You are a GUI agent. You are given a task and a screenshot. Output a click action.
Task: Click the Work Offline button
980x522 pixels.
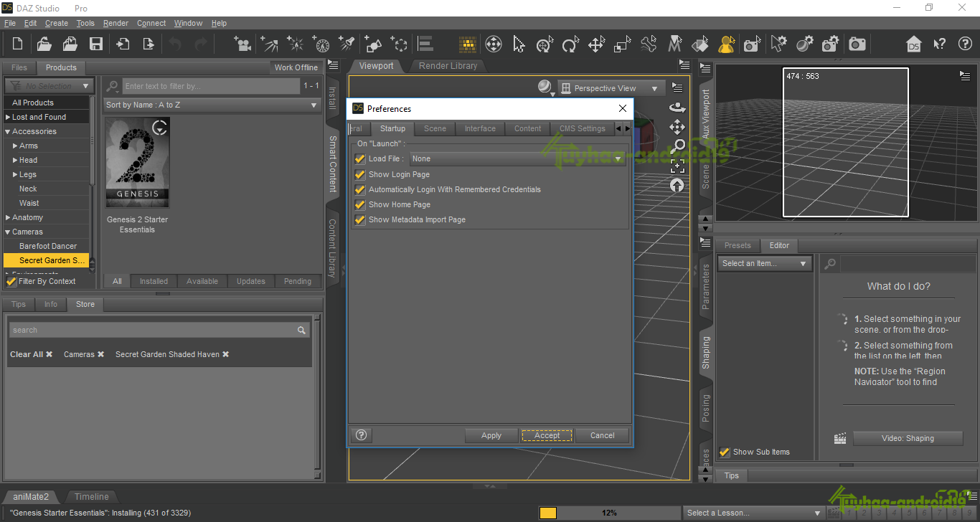point(296,67)
